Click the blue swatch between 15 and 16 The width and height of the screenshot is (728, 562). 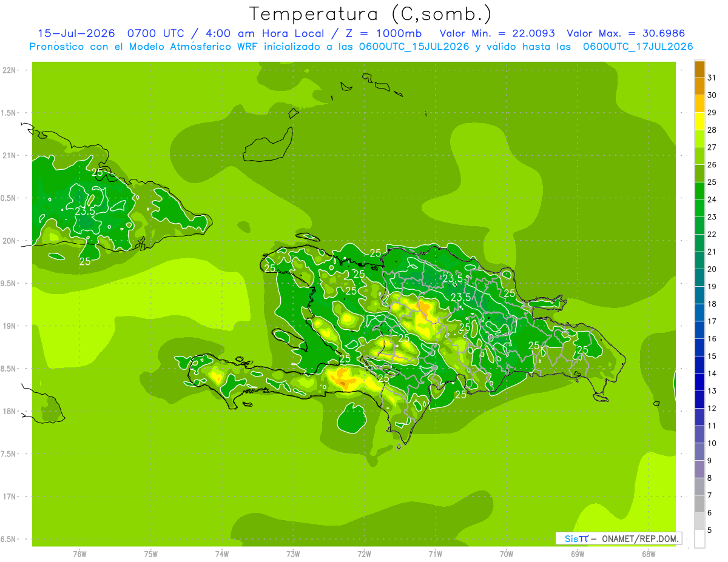coord(699,348)
